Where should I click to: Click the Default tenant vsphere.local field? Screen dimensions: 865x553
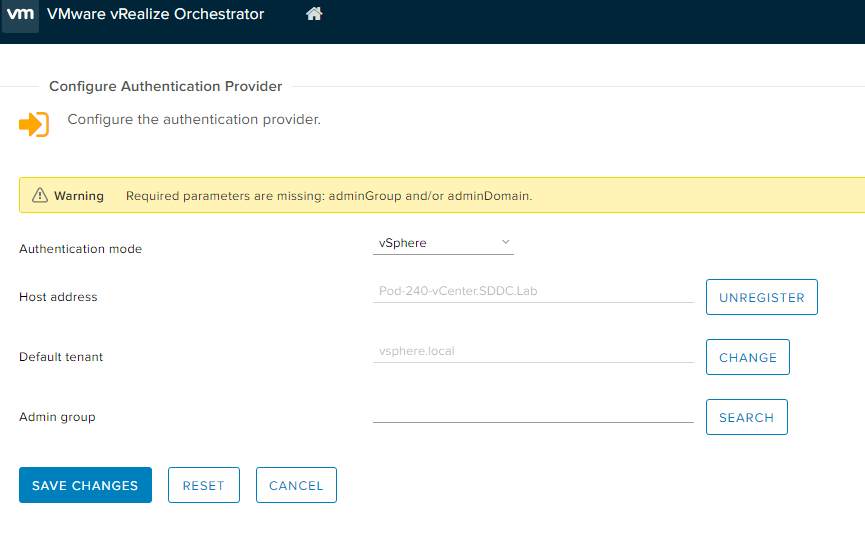(x=532, y=352)
